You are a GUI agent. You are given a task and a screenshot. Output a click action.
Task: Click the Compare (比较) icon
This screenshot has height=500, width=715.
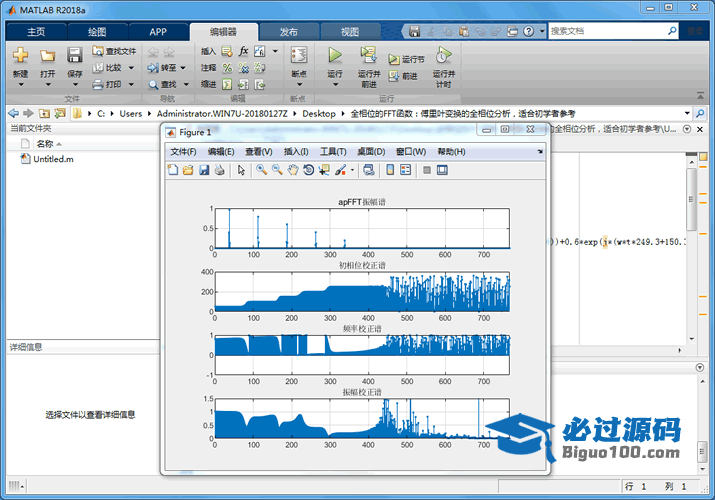[98, 68]
